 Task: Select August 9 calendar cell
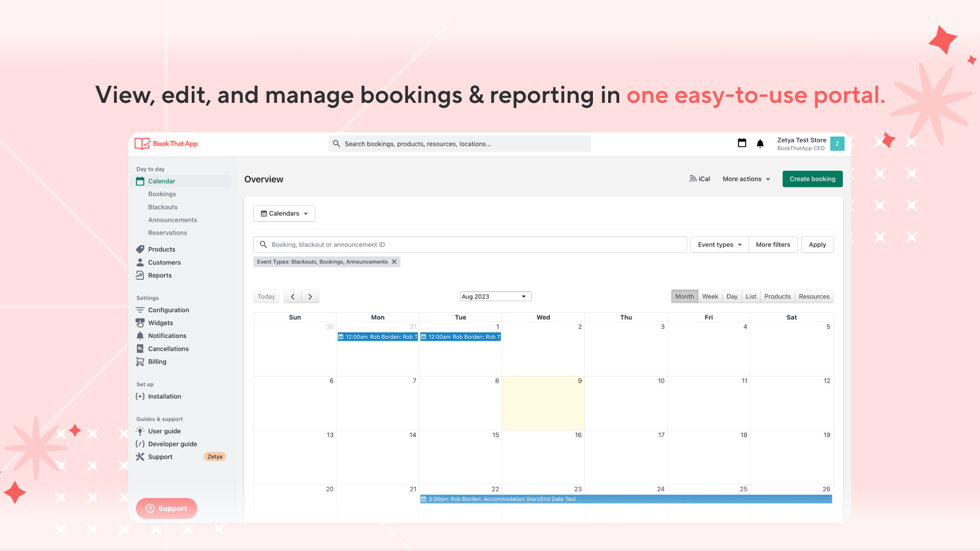(x=543, y=403)
